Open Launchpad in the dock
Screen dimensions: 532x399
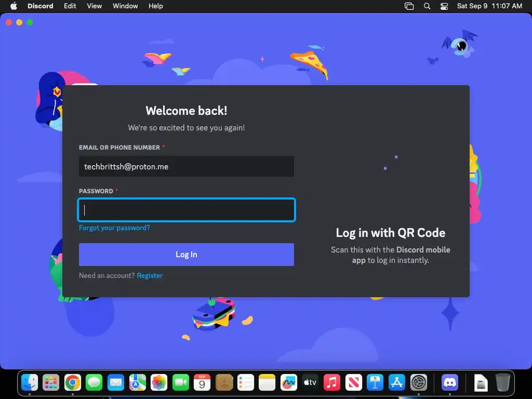point(51,382)
